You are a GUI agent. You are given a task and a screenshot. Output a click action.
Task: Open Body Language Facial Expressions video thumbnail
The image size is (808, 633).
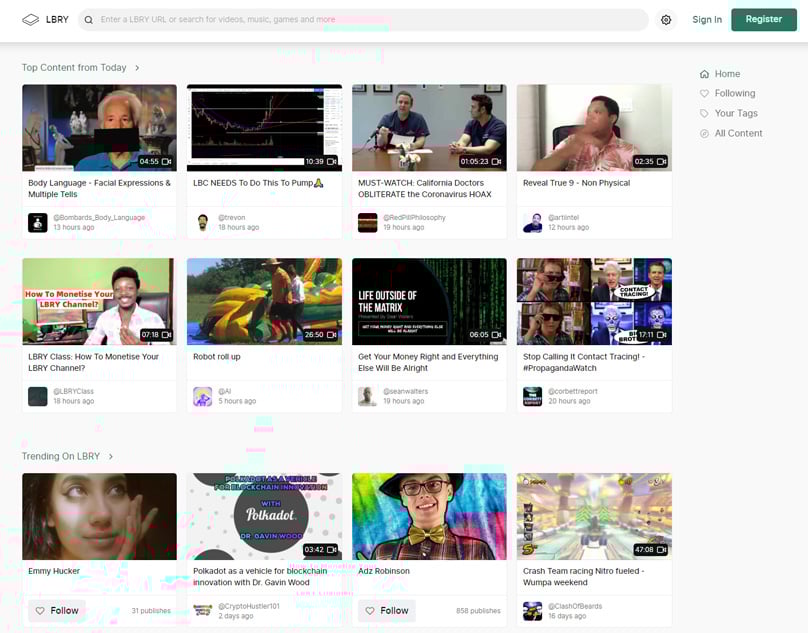coord(99,128)
